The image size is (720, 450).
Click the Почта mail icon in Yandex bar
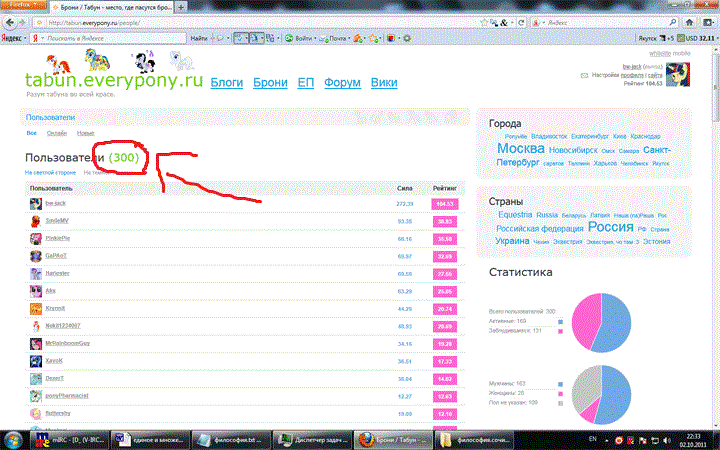335,38
